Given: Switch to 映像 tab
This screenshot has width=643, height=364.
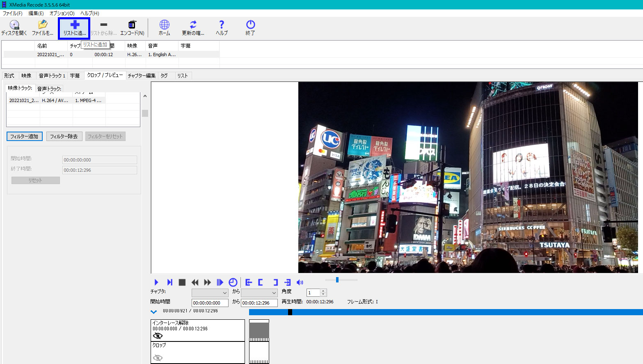Looking at the screenshot, I should pos(26,75).
